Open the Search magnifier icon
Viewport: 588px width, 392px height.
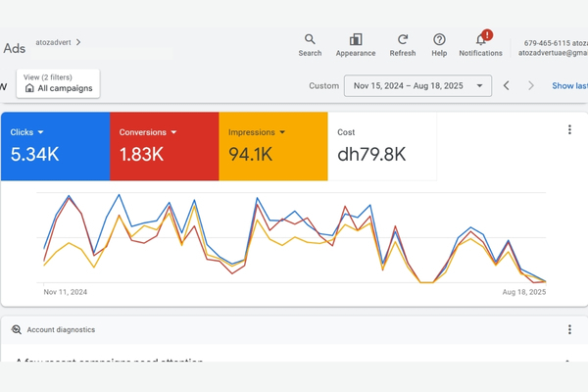[x=310, y=40]
